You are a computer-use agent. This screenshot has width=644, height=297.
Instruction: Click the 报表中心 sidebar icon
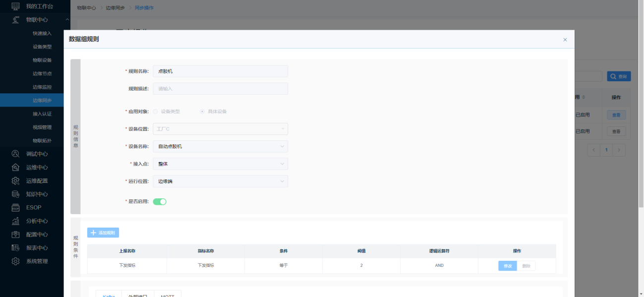[15, 248]
